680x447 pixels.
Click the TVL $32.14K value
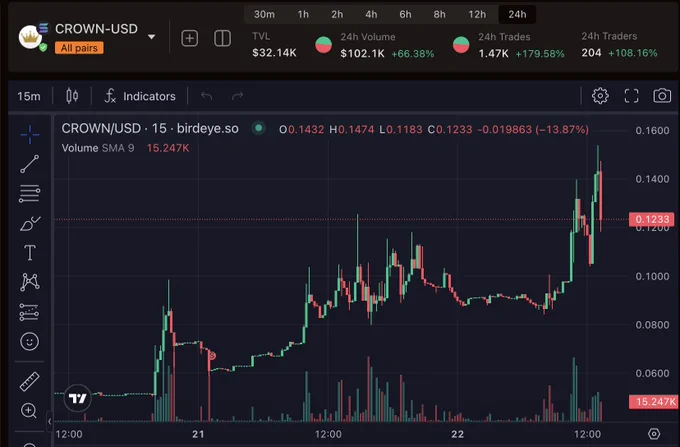coord(274,53)
